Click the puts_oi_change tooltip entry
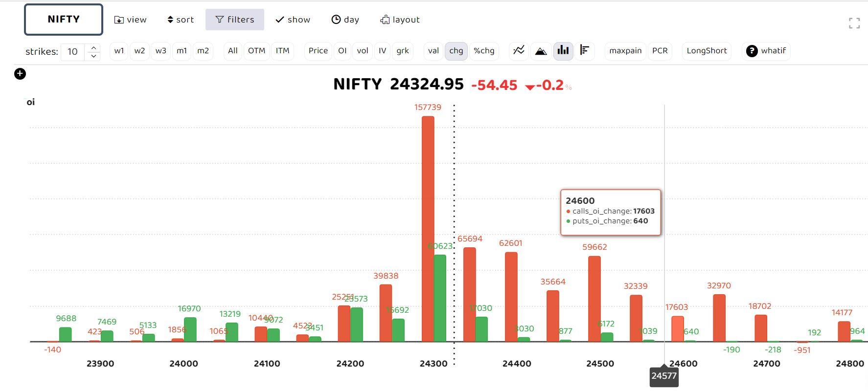This screenshot has height=391, width=868. tap(607, 221)
